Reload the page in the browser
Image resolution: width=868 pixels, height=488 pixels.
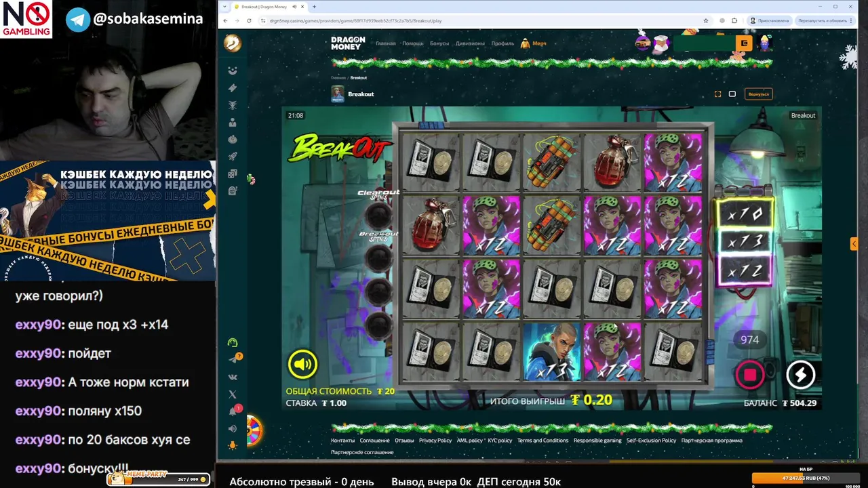click(249, 20)
